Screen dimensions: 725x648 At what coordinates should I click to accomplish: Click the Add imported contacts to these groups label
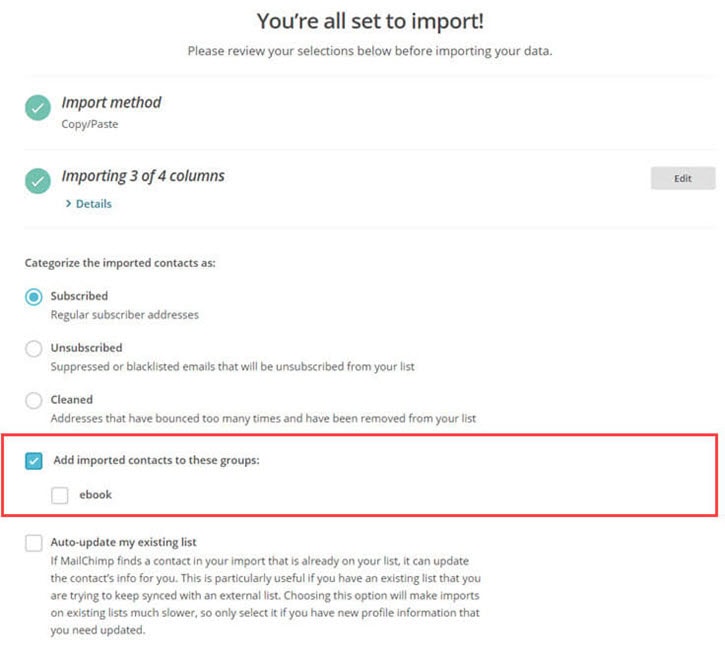tap(155, 461)
